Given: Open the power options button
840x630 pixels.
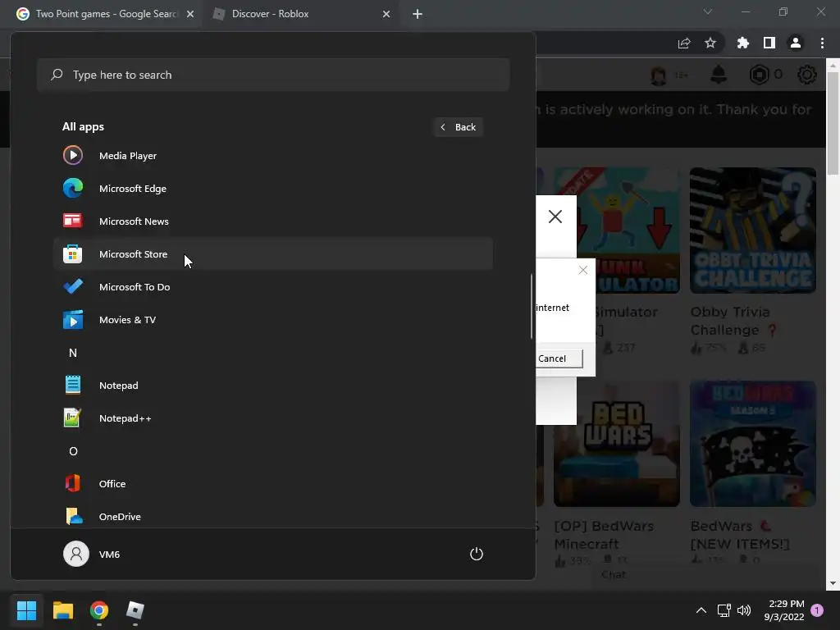Looking at the screenshot, I should (x=477, y=554).
